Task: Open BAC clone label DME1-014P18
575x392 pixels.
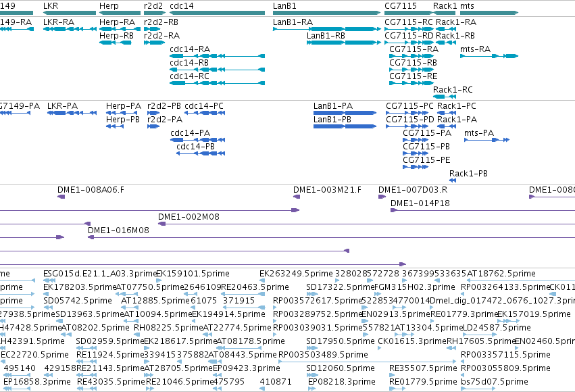Action: click(x=420, y=203)
